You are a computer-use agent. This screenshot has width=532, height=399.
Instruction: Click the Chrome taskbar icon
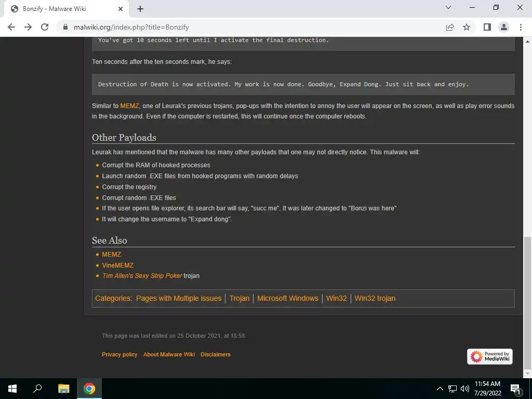pyautogui.click(x=89, y=389)
